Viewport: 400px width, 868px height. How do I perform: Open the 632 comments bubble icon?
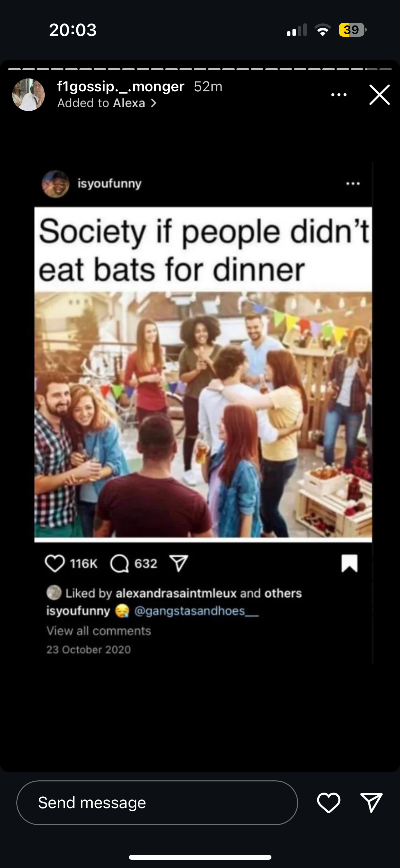119,563
